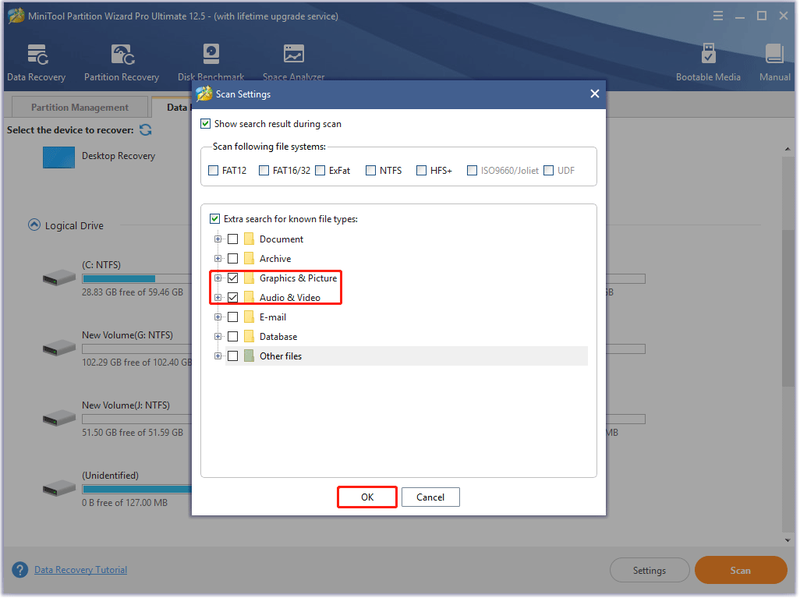Expand the Database tree node
The height and width of the screenshot is (598, 800).
click(x=218, y=336)
